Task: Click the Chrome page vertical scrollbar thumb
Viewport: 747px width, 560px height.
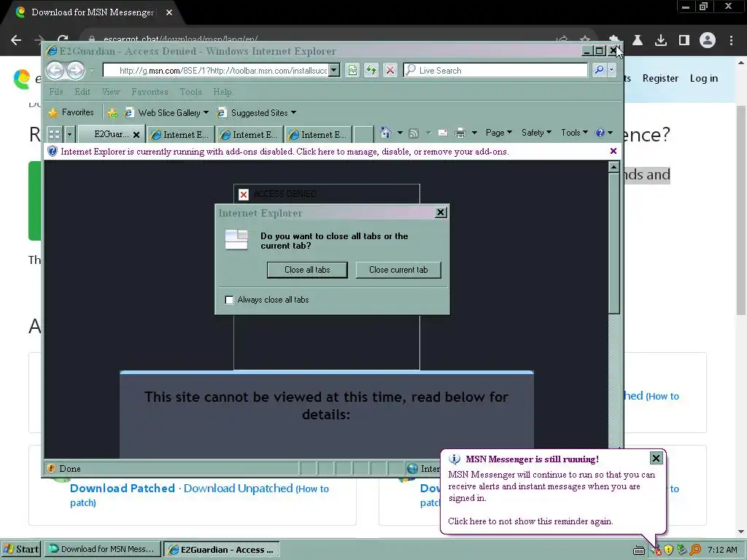Action: (x=741, y=209)
